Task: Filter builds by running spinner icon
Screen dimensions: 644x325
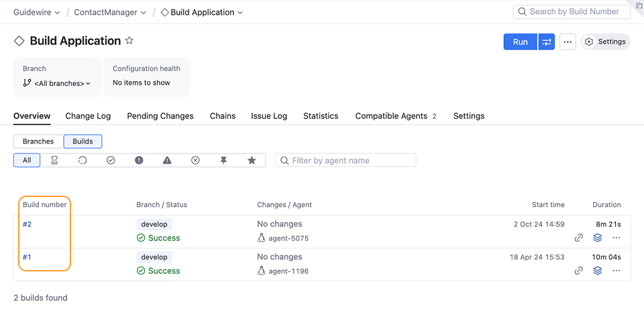Action: click(83, 160)
